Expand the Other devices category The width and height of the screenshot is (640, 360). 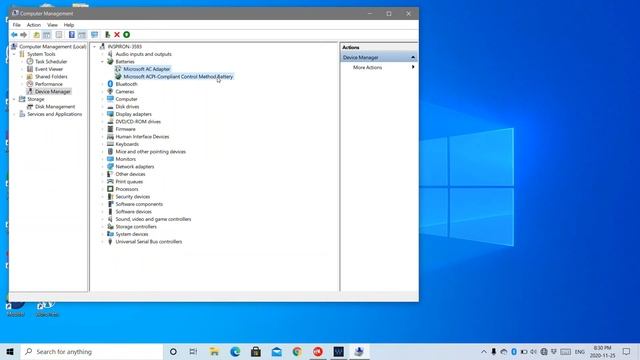coord(102,174)
